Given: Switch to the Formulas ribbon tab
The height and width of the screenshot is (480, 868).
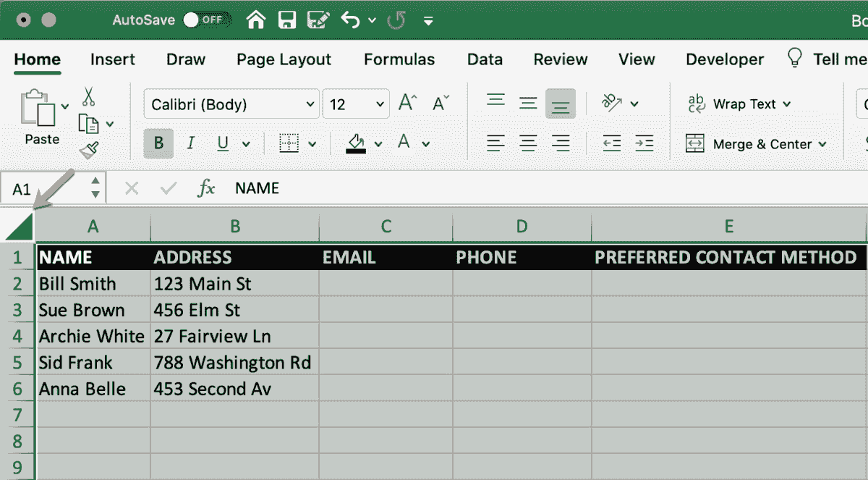Looking at the screenshot, I should pos(399,59).
